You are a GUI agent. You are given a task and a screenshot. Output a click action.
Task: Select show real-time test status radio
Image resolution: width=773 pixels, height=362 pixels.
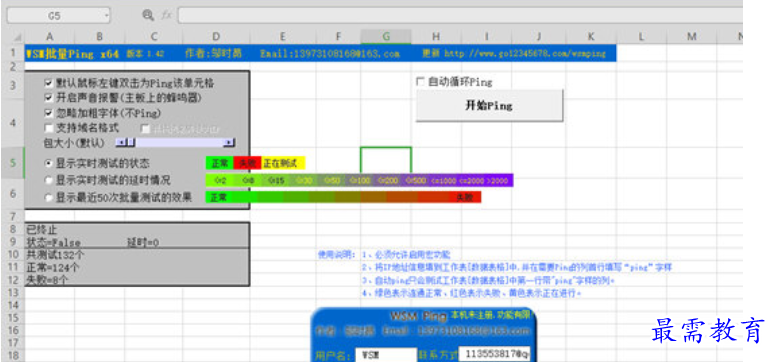(x=48, y=162)
